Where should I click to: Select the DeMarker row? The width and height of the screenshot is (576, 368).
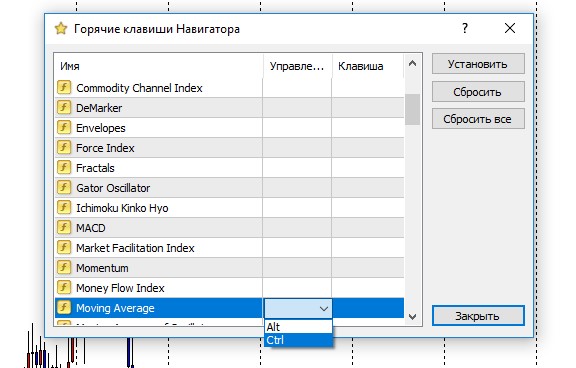(229, 108)
